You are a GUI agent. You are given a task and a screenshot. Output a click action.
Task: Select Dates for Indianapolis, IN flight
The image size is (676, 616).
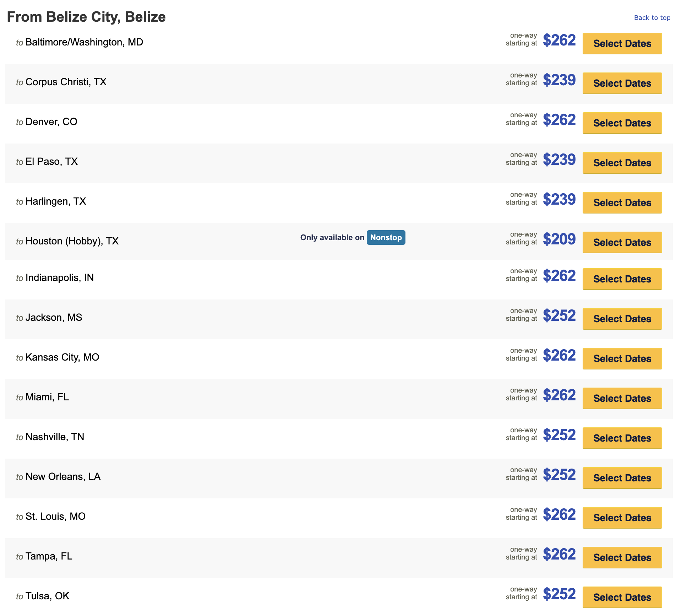[622, 279]
